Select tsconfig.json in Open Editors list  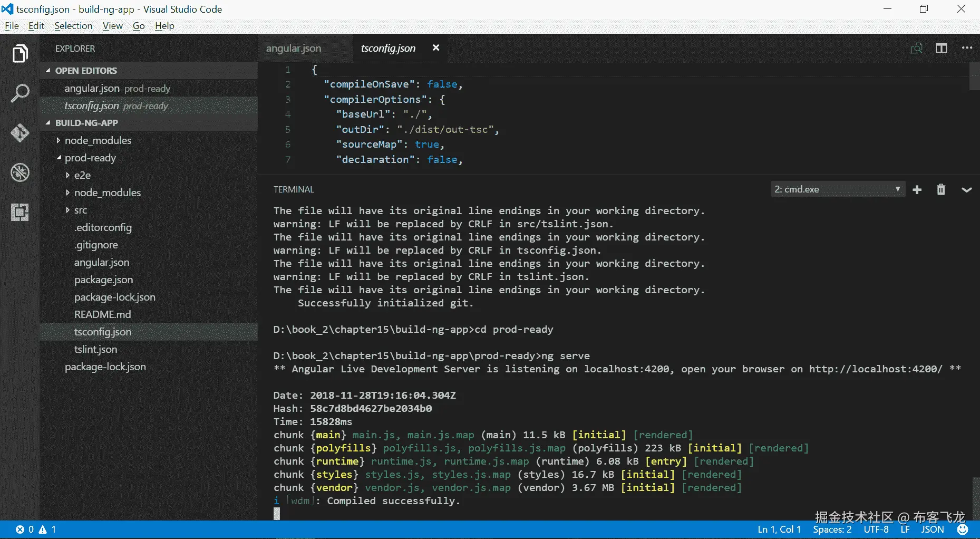(149, 105)
